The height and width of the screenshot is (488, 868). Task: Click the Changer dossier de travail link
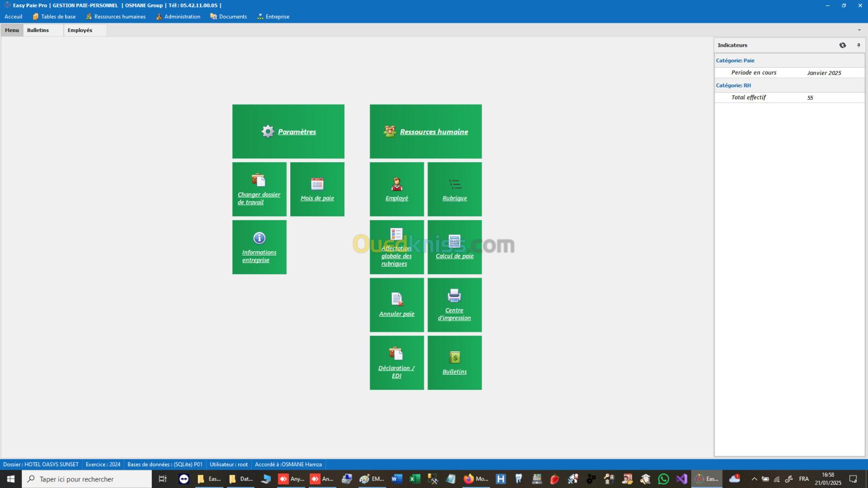[259, 198]
